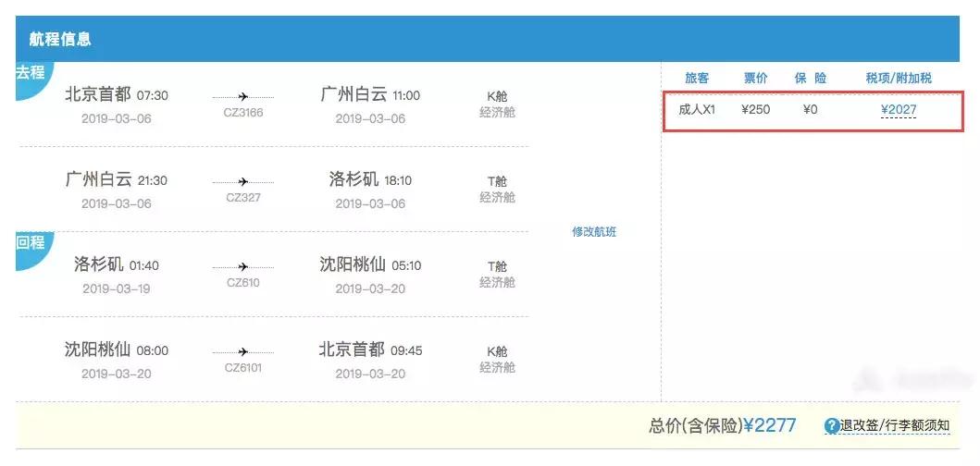Click the ¥250 ticket price
Screen dimensions: 980x466
(756, 110)
